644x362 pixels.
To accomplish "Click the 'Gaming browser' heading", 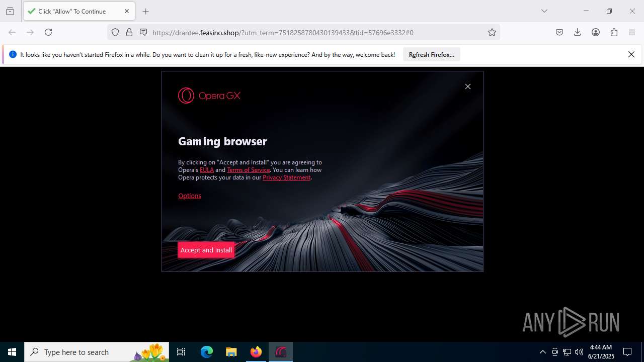I will (x=222, y=141).
